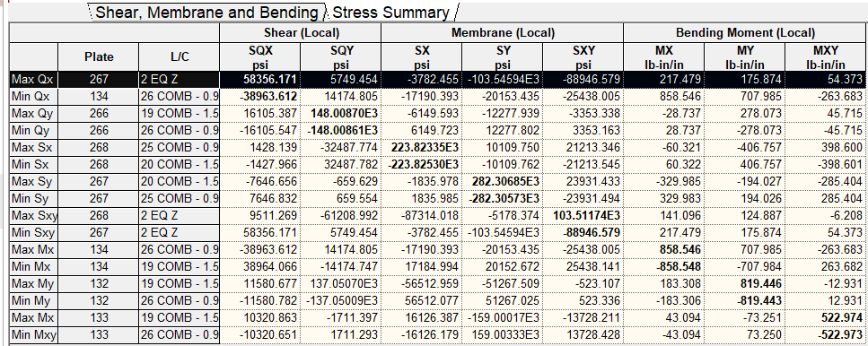
Task: Click the Max Qy row header
Action: point(34,113)
